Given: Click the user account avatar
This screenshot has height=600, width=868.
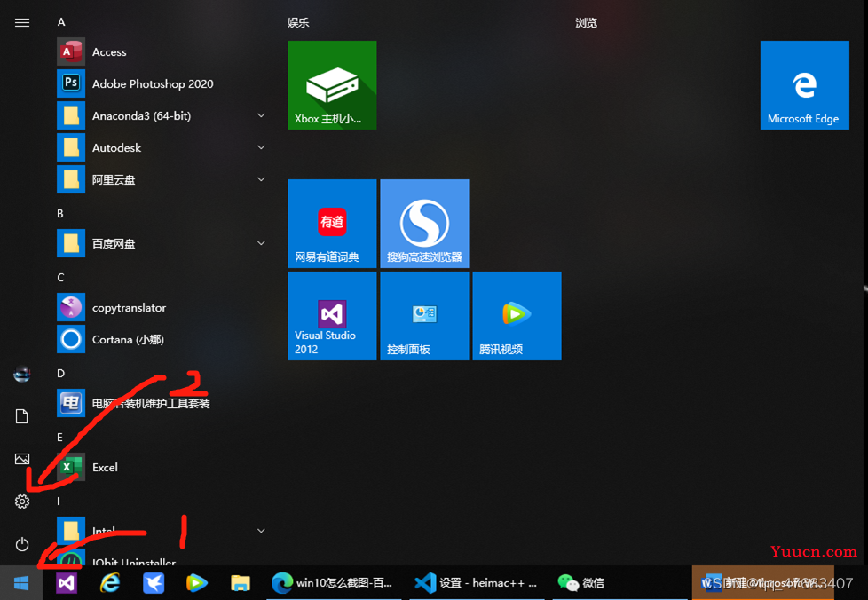Looking at the screenshot, I should pos(21,375).
